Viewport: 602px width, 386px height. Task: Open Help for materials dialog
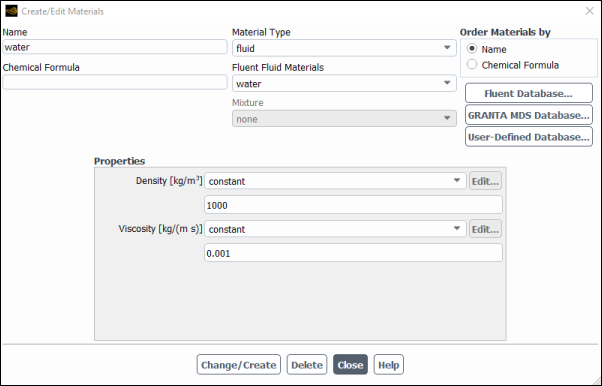pos(389,364)
